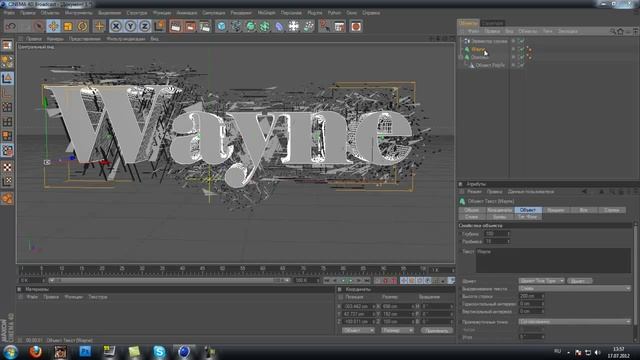Toggle the green checkmark of third object row
The width and height of the screenshot is (640, 360).
521,57
